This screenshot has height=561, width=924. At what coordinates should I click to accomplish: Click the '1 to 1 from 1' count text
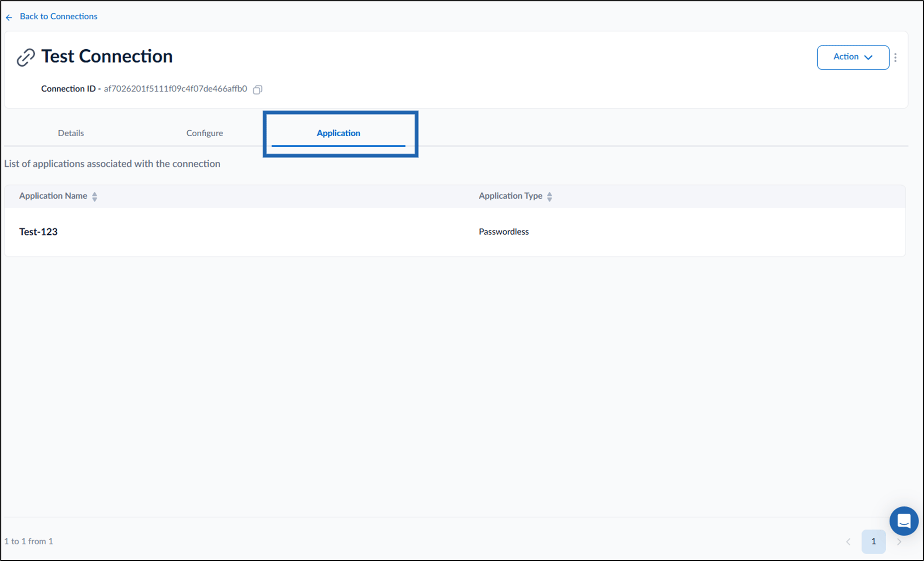[29, 541]
